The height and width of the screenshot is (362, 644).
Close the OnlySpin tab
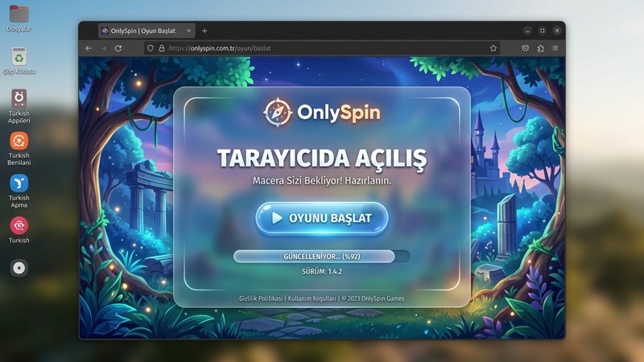coord(189,31)
